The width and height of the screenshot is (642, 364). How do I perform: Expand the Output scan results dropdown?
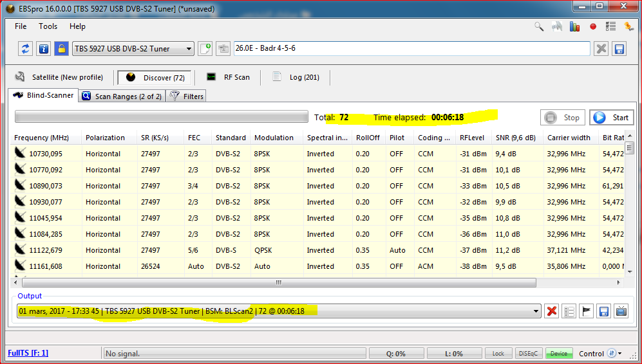pos(535,311)
